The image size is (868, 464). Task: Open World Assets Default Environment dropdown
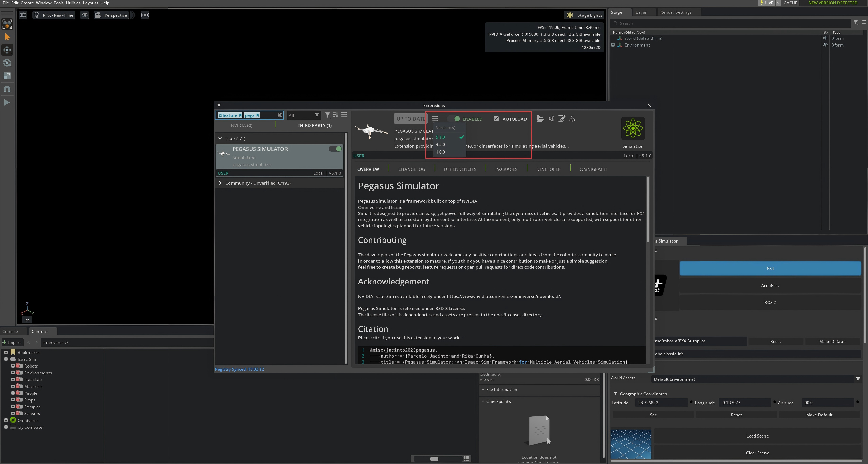(756, 379)
